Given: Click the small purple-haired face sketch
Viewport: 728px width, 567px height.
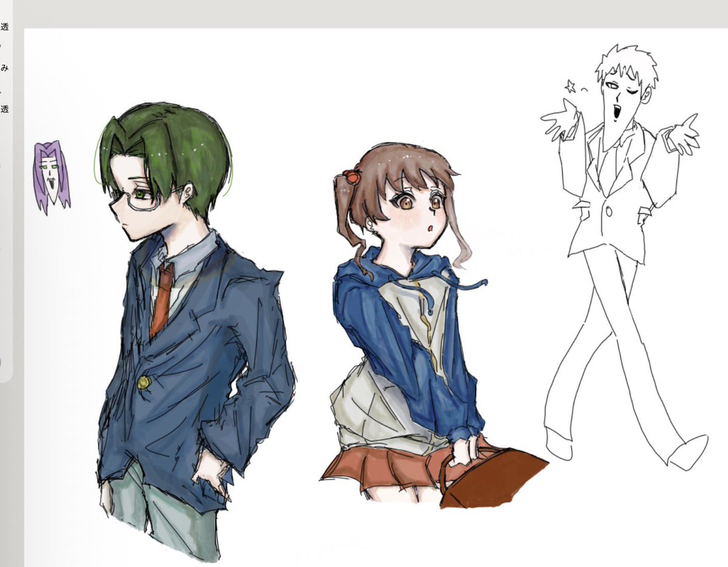Looking at the screenshot, I should tap(52, 177).
